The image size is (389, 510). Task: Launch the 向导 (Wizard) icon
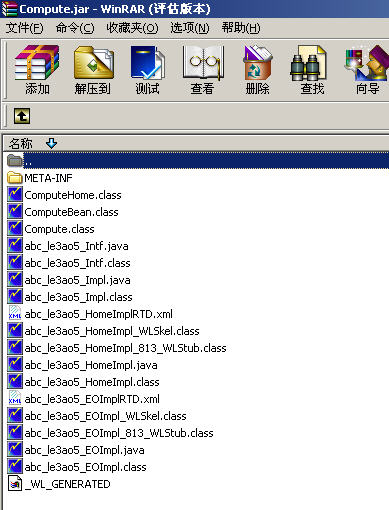pos(367,70)
